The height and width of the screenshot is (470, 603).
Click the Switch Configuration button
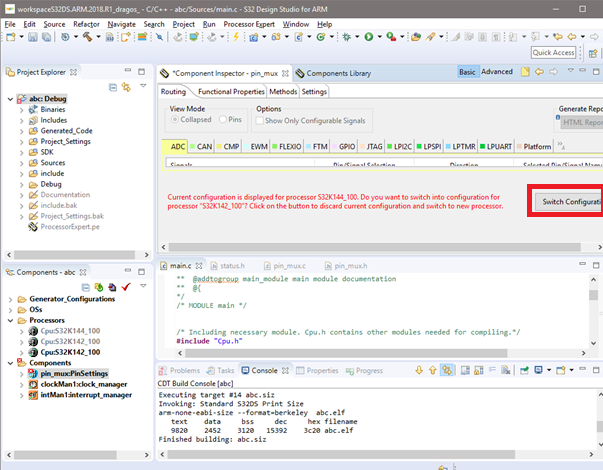click(568, 202)
